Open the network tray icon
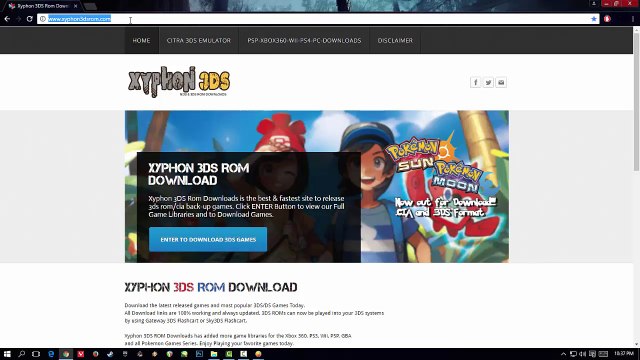The width and height of the screenshot is (640, 360). pos(573,354)
